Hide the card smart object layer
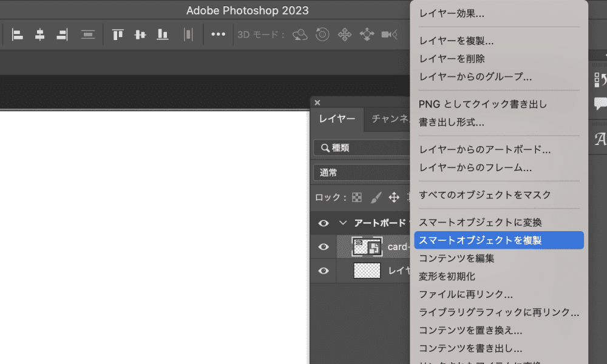The height and width of the screenshot is (364, 607). (324, 247)
